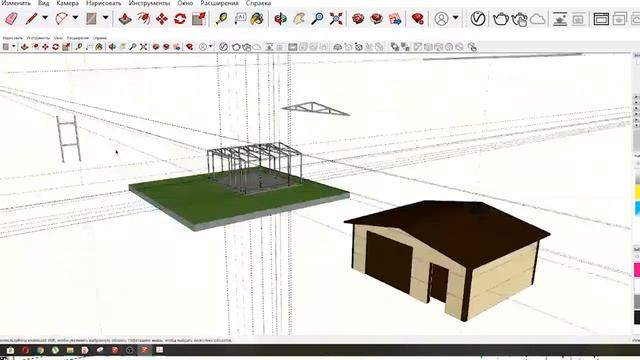Click V-Ray cloud render in large toolbar
The image size is (640, 360).
[538, 19]
